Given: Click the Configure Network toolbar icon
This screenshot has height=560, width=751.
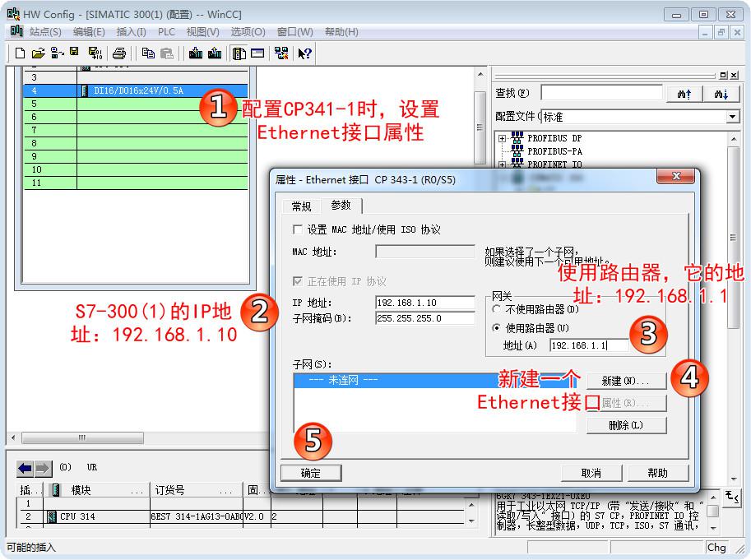Looking at the screenshot, I should click(x=281, y=53).
